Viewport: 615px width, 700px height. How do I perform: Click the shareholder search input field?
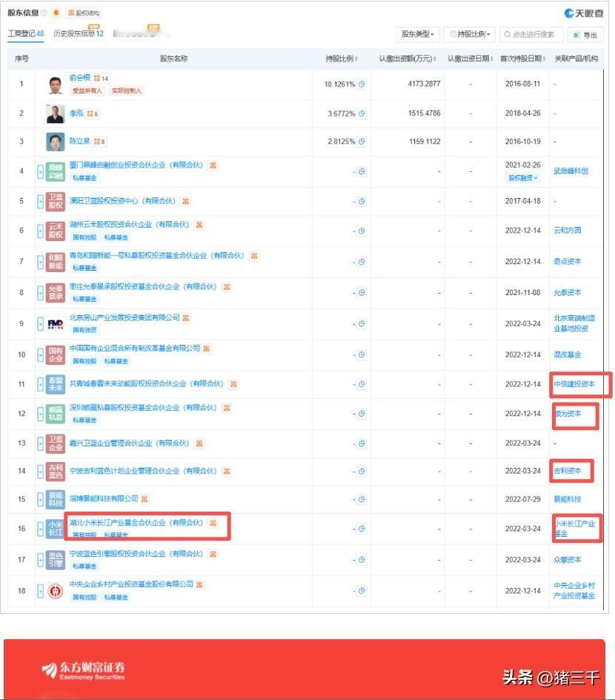tap(531, 34)
